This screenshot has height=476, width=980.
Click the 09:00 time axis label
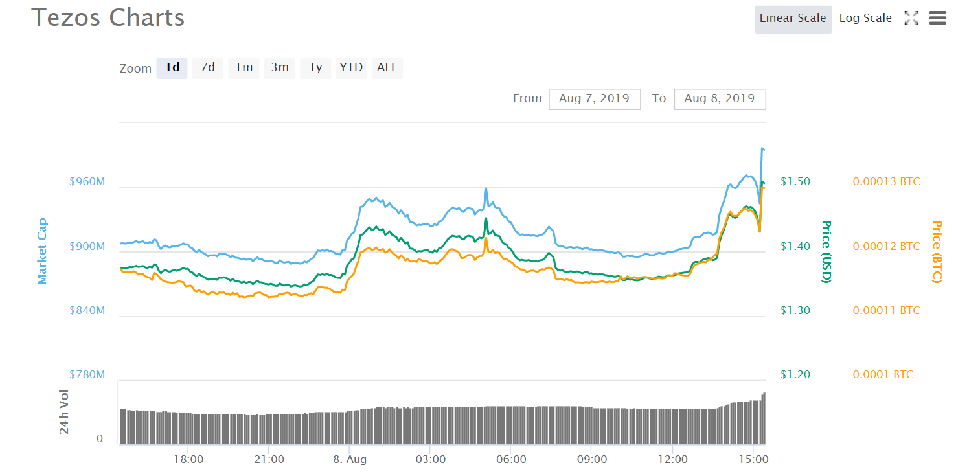(x=592, y=460)
